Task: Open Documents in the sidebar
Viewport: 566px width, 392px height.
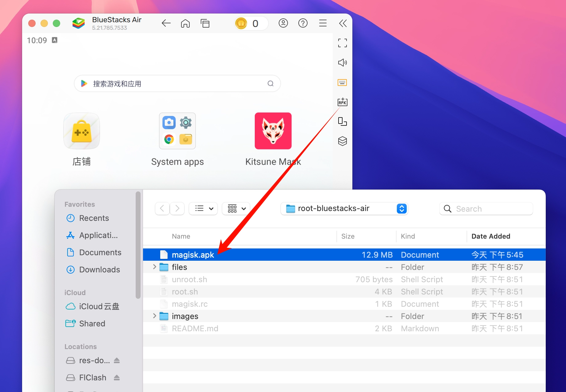Action: click(94, 252)
